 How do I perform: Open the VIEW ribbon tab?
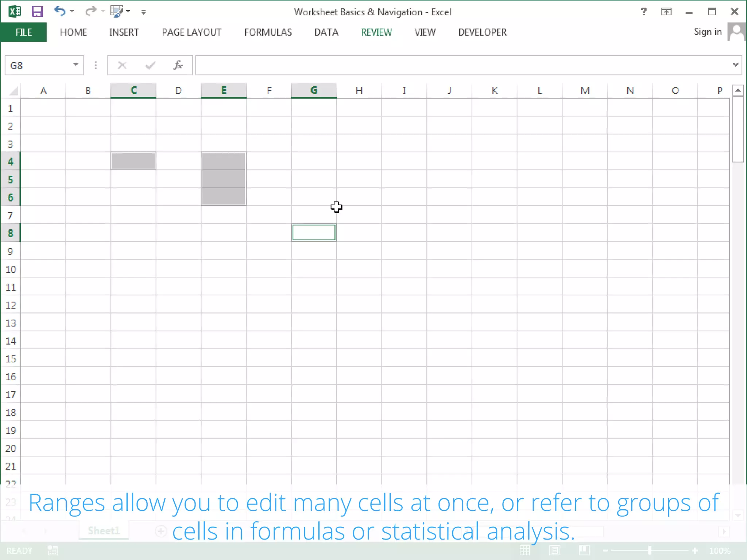(x=425, y=32)
